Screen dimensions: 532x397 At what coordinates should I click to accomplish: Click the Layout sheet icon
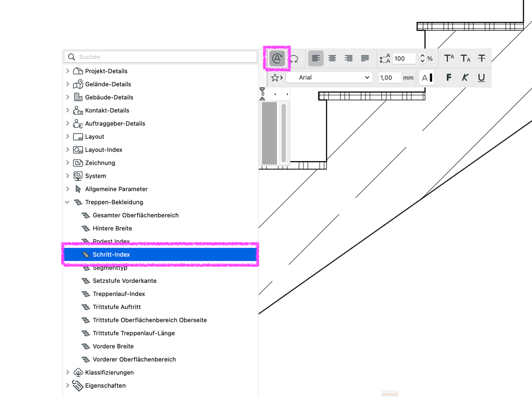click(x=78, y=137)
